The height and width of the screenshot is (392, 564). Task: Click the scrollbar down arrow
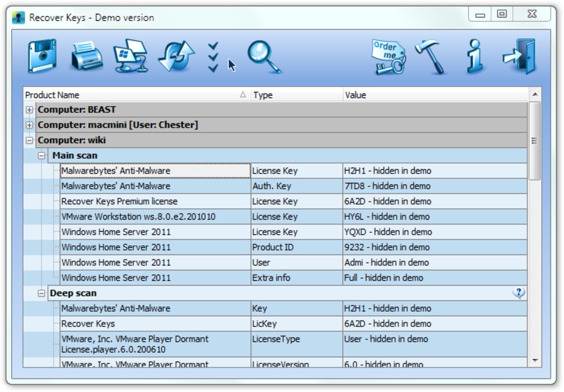(535, 361)
